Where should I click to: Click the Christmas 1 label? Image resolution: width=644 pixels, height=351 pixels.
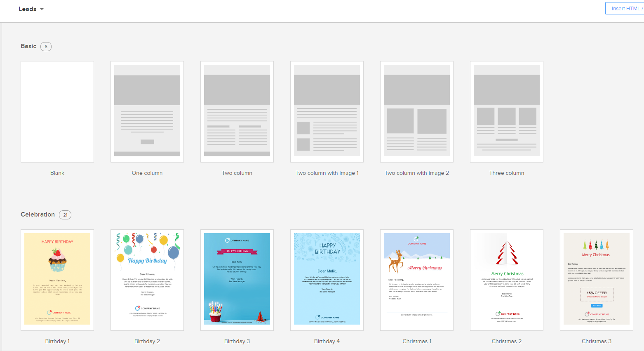click(x=417, y=341)
